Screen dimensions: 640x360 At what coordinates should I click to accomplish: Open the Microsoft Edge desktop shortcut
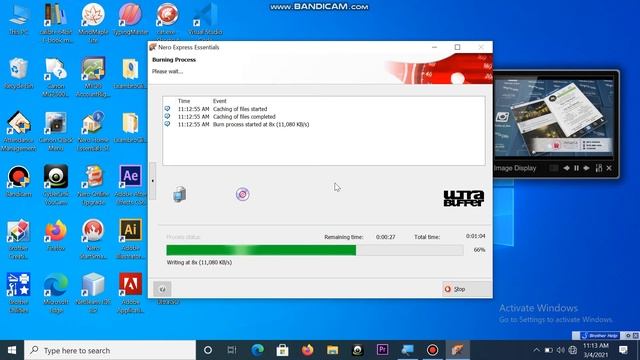coord(56,293)
